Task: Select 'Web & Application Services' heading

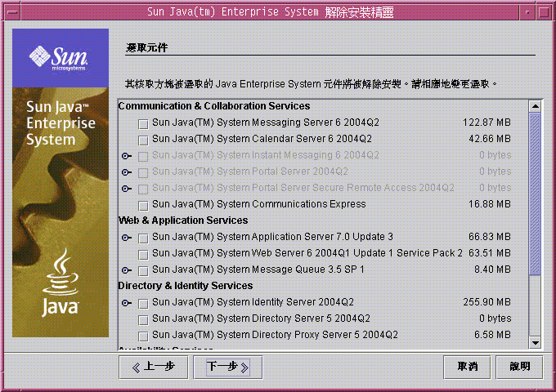Action: click(183, 220)
